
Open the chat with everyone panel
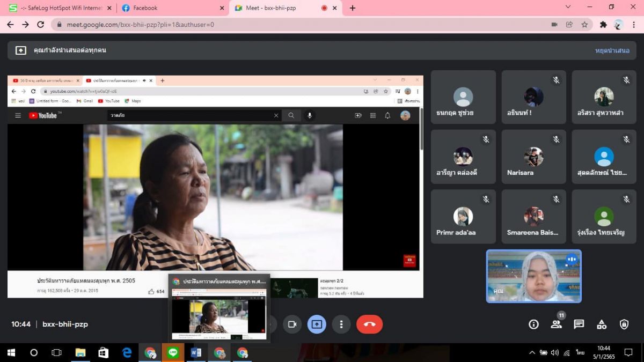click(x=579, y=324)
